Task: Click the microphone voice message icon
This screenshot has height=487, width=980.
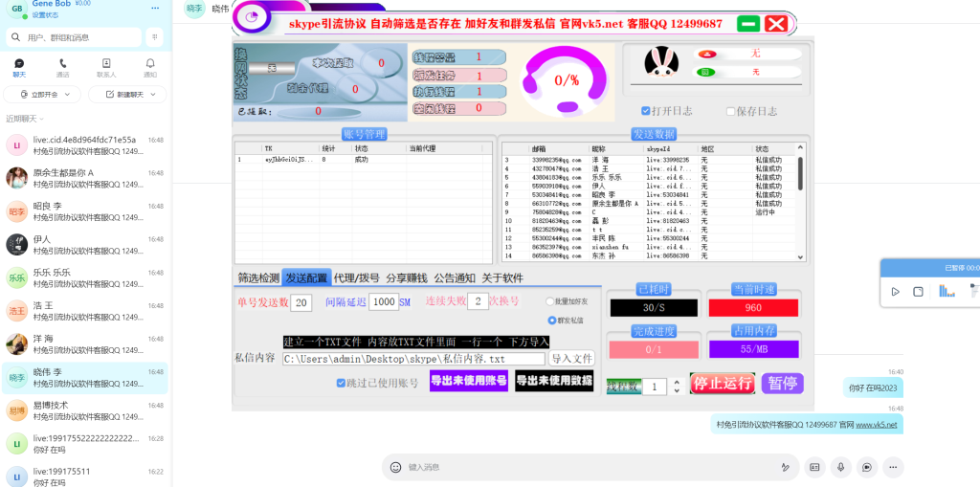Action: coord(840,467)
